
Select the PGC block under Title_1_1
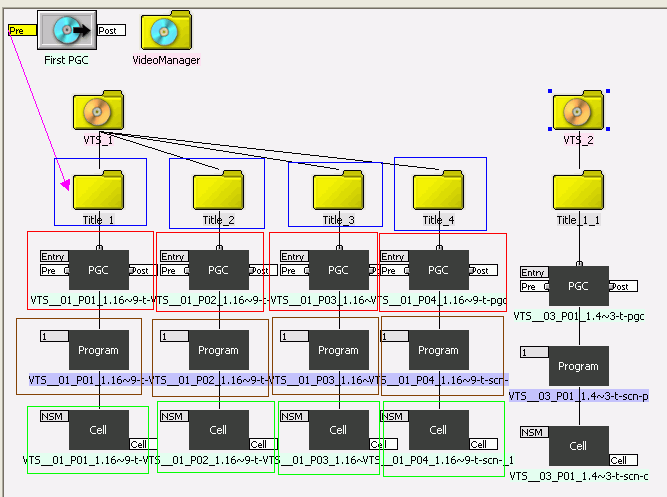pyautogui.click(x=579, y=286)
